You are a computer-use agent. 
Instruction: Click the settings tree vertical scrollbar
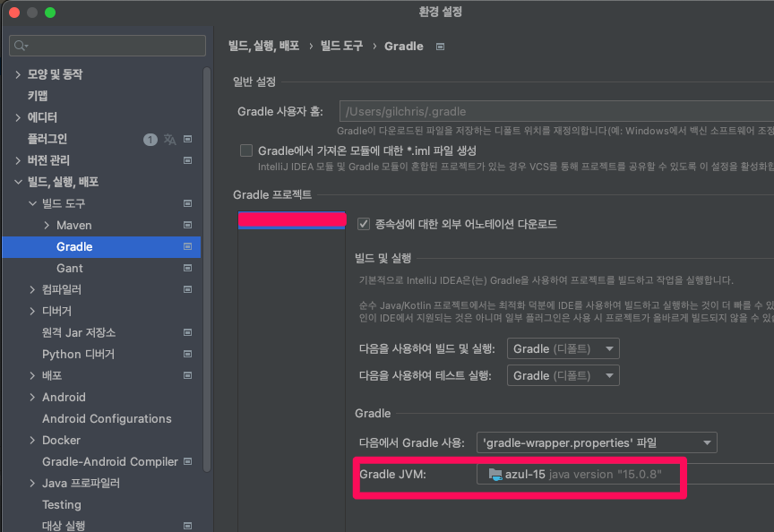[207, 269]
